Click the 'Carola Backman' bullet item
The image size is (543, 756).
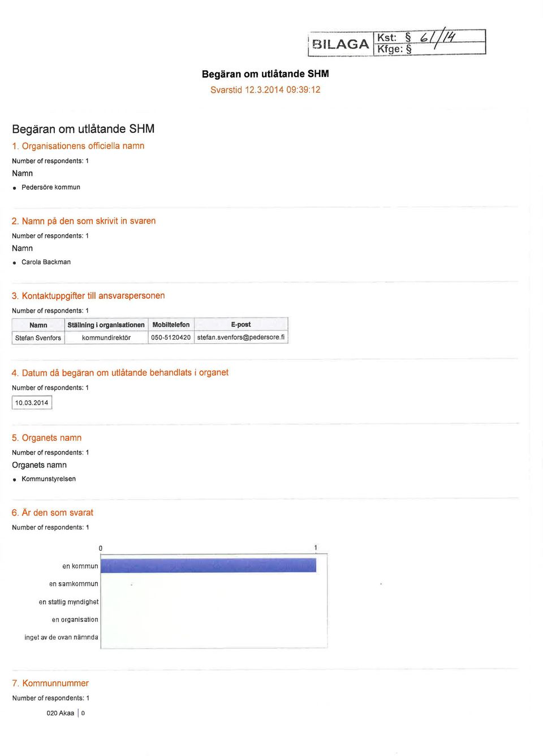click(x=46, y=262)
